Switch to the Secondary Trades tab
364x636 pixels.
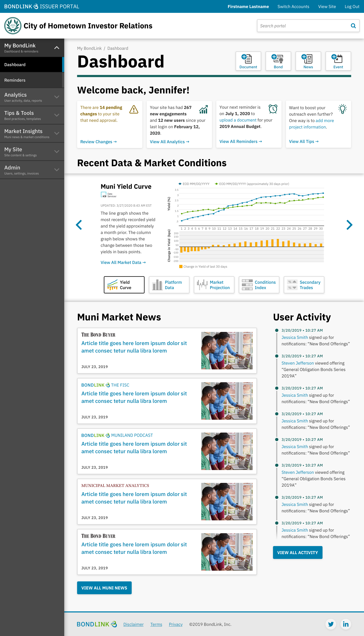click(304, 285)
